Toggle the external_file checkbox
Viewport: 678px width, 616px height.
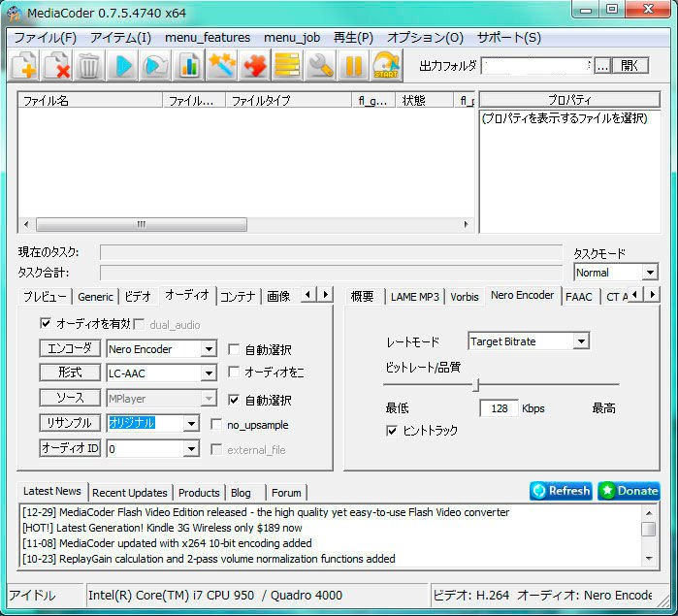point(216,449)
